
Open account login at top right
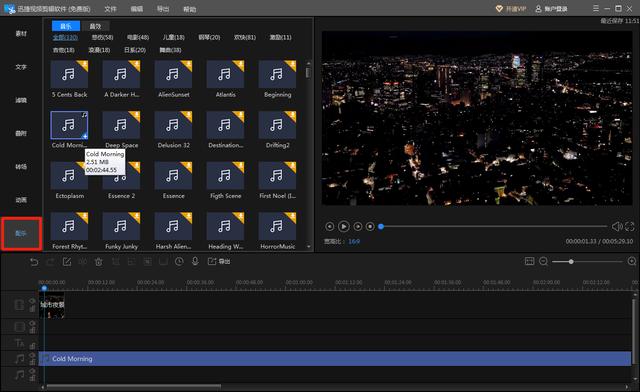[551, 9]
